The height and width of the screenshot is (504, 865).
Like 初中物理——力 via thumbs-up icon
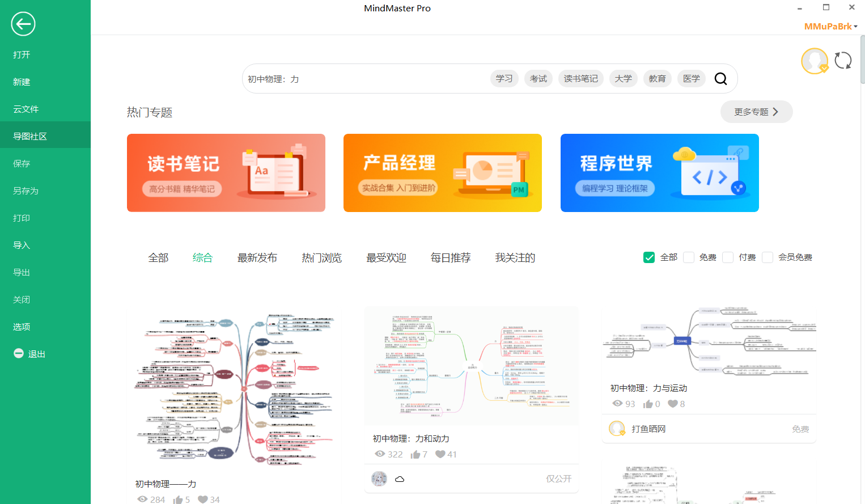[x=178, y=499]
